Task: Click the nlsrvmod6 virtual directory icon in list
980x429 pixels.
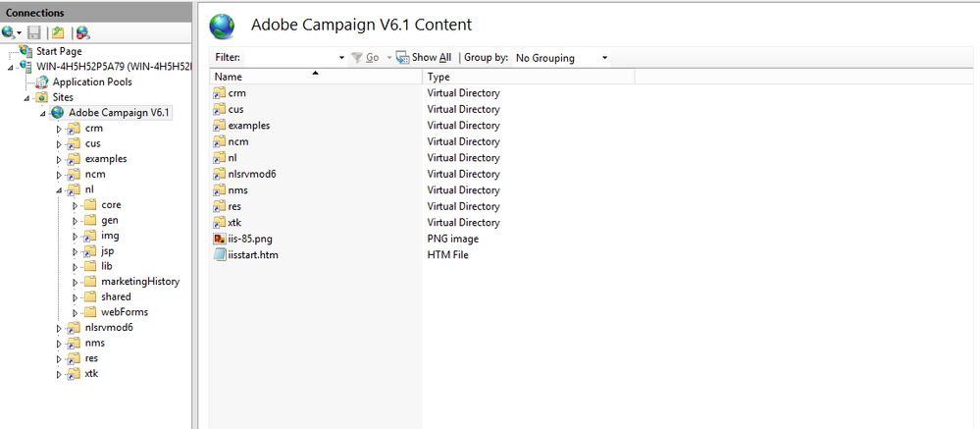Action: click(220, 174)
